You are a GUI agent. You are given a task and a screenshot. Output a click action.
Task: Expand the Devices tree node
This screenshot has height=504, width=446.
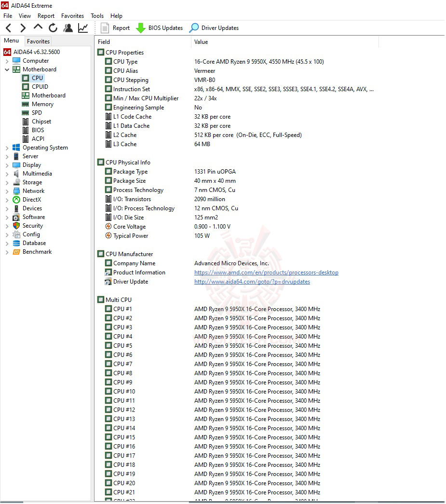[7, 209]
